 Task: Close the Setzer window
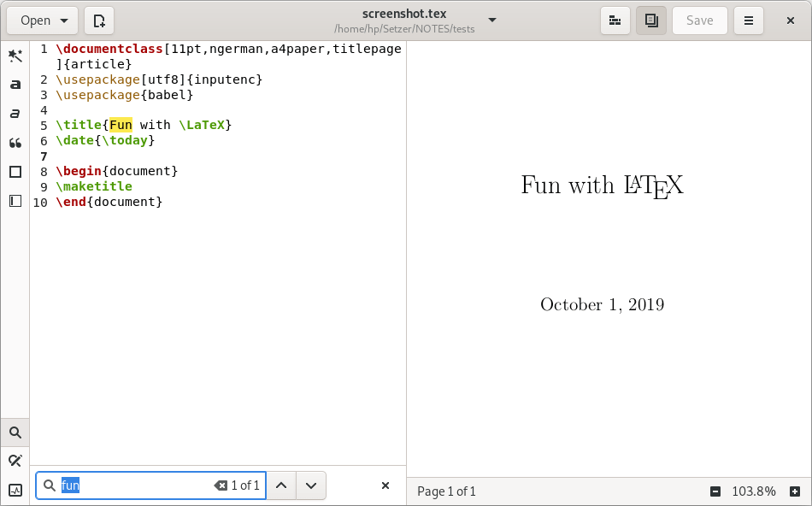[791, 21]
